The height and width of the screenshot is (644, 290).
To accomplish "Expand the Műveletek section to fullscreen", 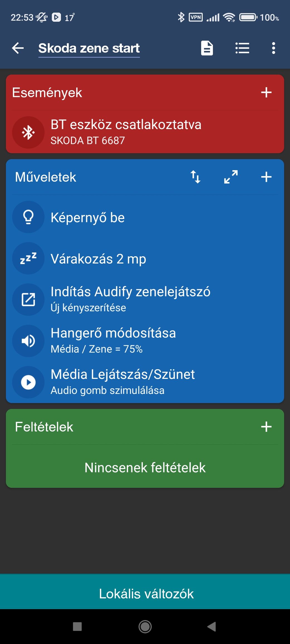I will point(231,177).
